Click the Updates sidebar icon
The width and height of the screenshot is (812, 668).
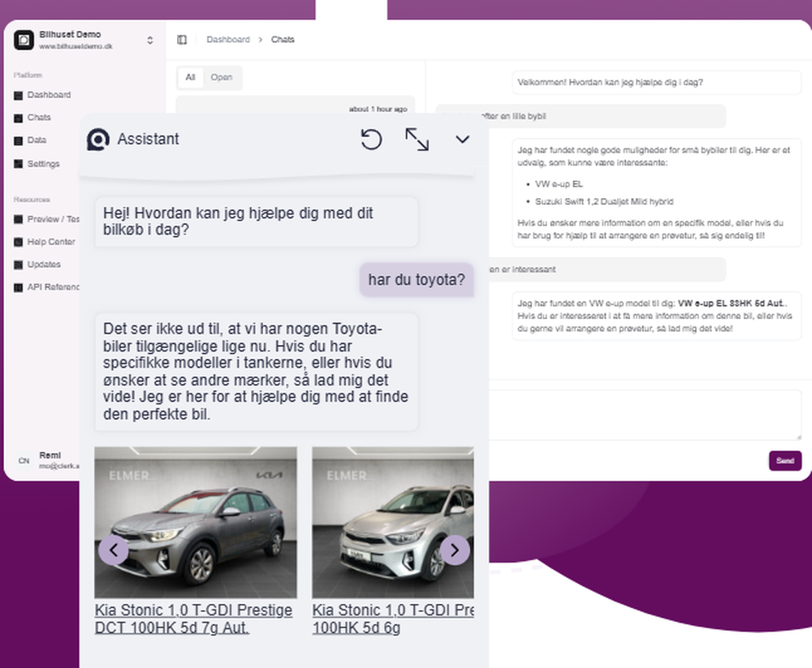coord(18,265)
